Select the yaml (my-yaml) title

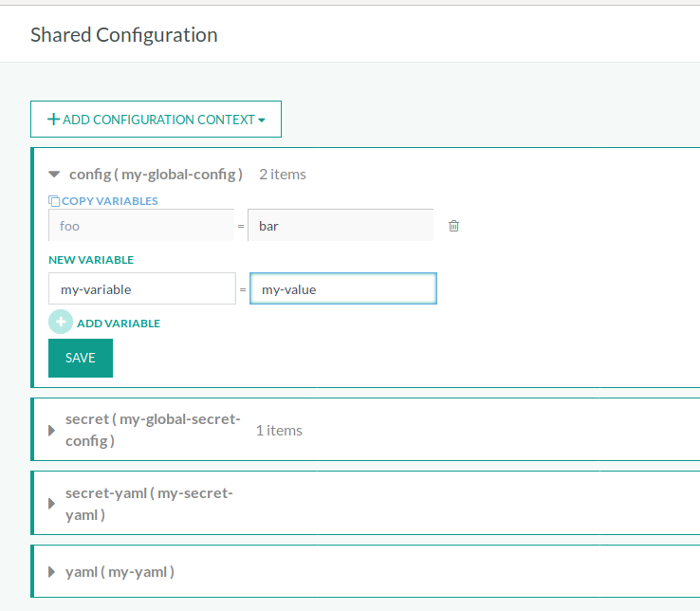pos(120,572)
